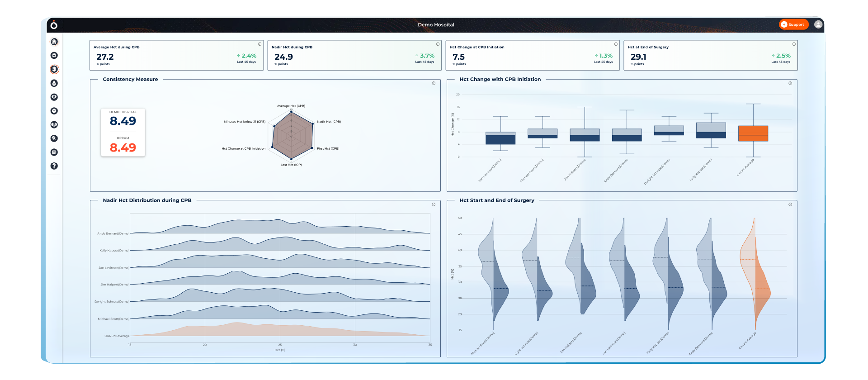Click radar label Last Hct (IOP)
This screenshot has height=380, width=868.
click(x=291, y=165)
